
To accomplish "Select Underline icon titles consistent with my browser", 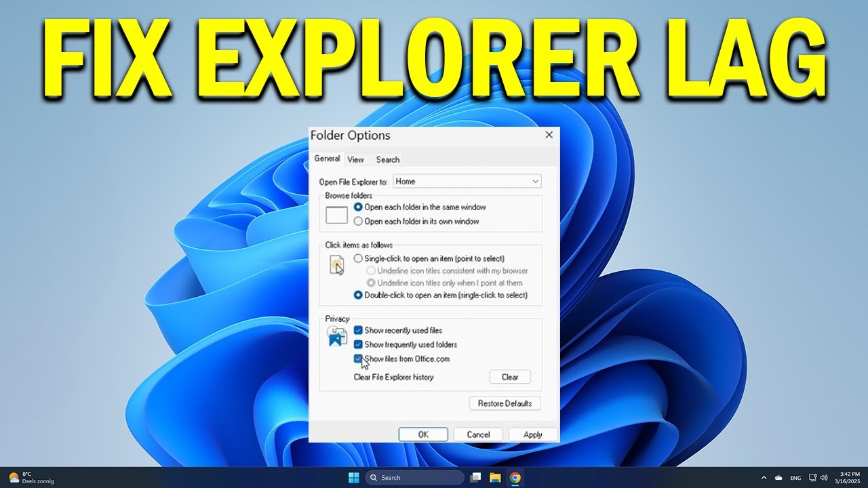I will pyautogui.click(x=371, y=271).
